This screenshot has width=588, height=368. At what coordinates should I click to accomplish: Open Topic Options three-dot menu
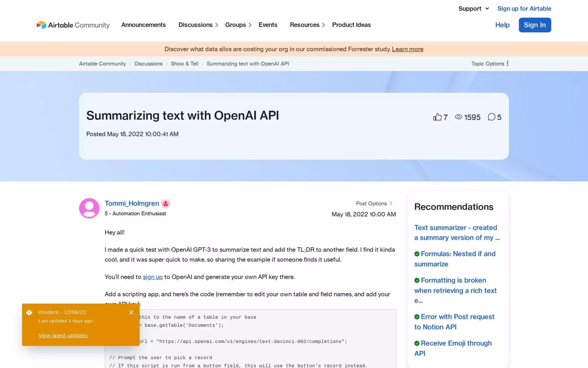(x=508, y=63)
